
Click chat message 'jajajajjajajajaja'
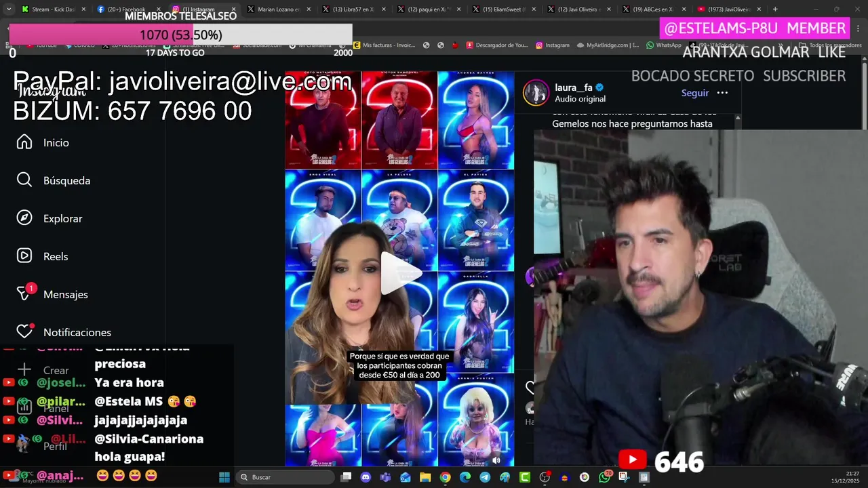[140, 420]
